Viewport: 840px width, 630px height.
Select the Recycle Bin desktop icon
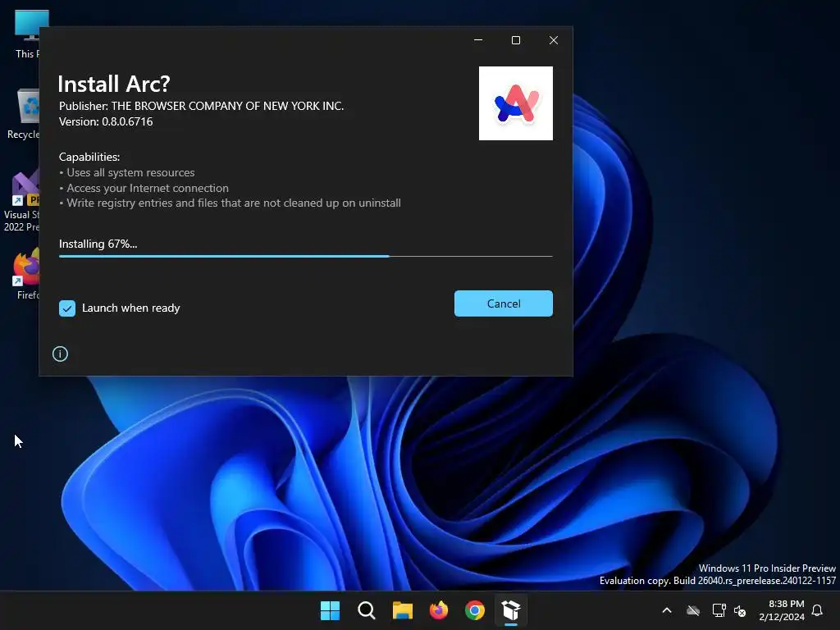(24, 114)
